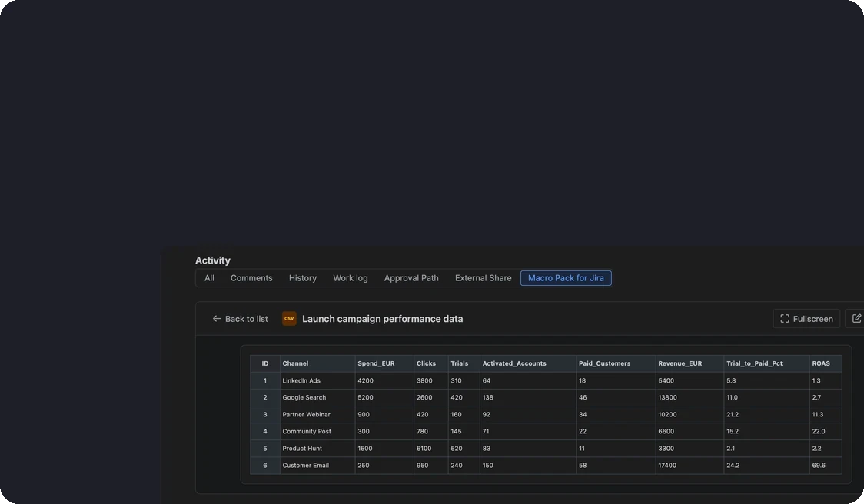Open the Comments tab
The image size is (864, 504).
[x=251, y=278]
